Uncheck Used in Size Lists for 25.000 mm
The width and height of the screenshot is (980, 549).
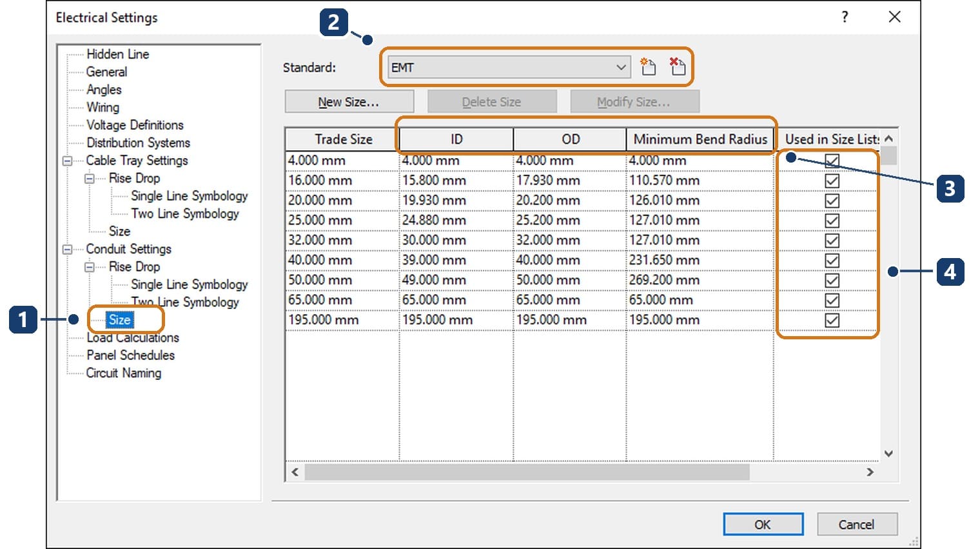click(832, 221)
